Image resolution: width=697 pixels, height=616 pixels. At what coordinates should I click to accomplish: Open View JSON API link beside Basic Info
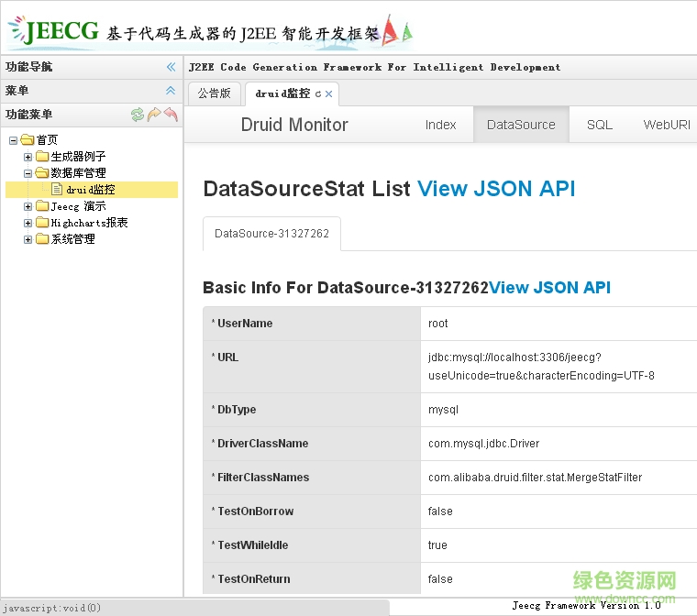tap(550, 288)
